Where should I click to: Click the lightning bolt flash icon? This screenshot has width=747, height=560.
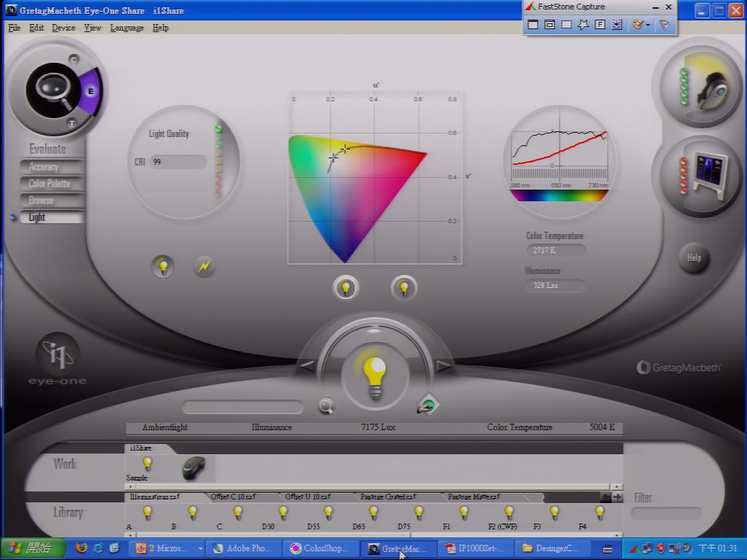tap(204, 266)
